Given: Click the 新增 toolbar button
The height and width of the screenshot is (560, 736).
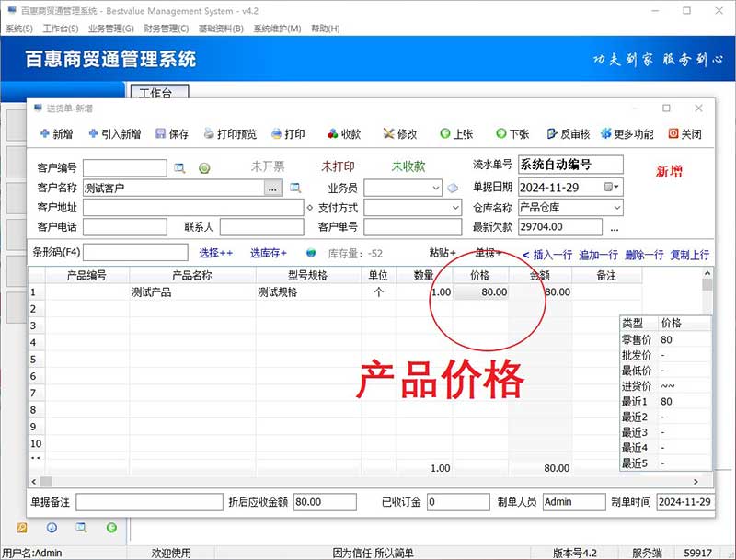Looking at the screenshot, I should [x=57, y=134].
